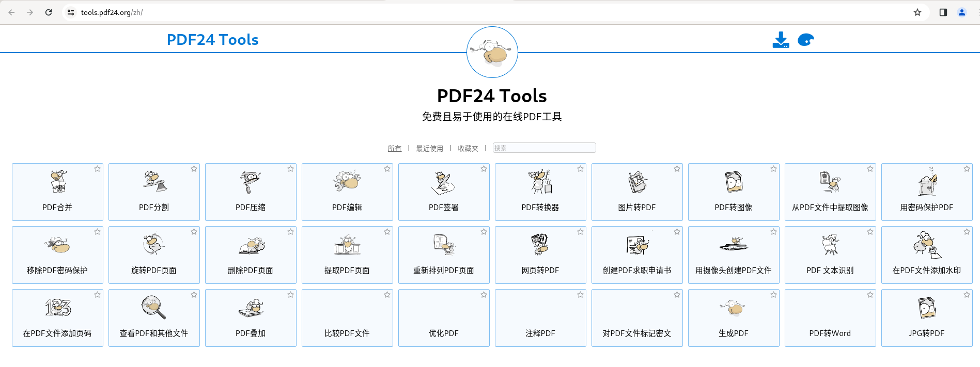980x367 pixels.
Task: Open the 网页转PDF tool icon
Action: (540, 245)
